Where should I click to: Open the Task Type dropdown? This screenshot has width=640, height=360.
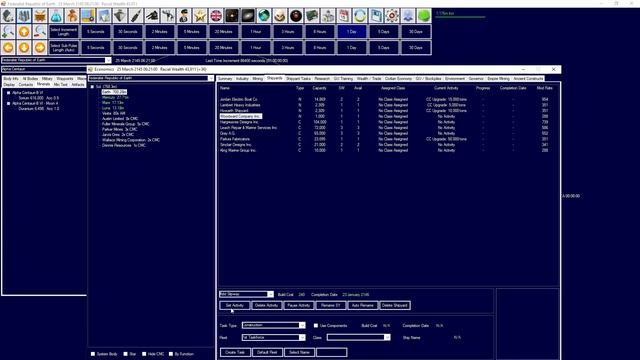[x=302, y=325]
